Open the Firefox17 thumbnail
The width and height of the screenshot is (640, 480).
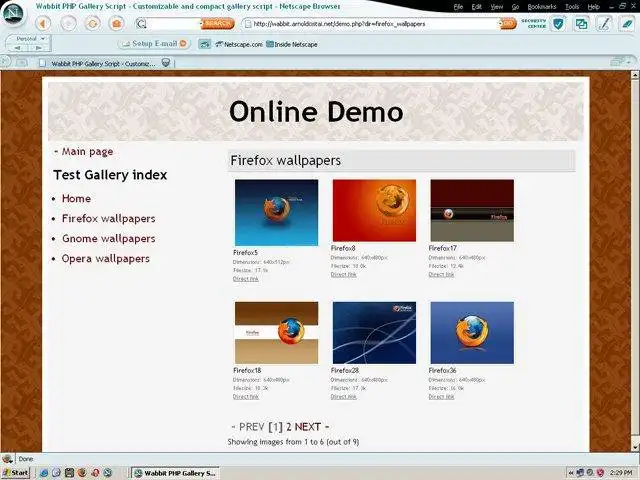472,211
